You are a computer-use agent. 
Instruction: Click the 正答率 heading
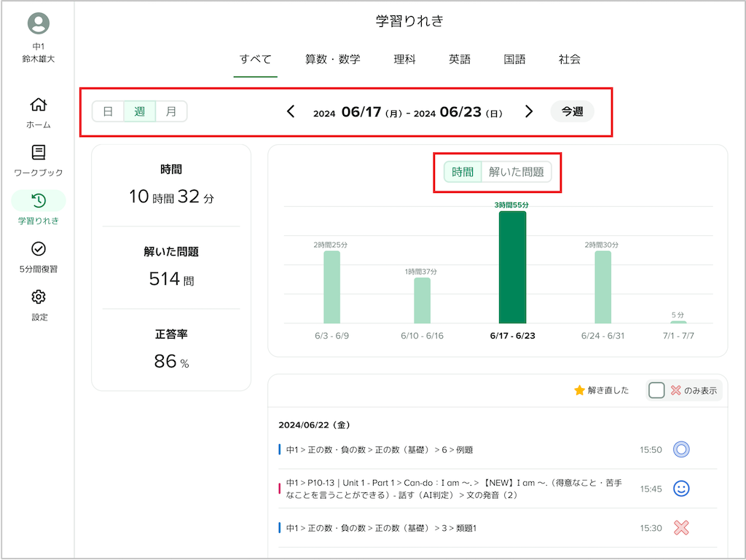pyautogui.click(x=171, y=334)
